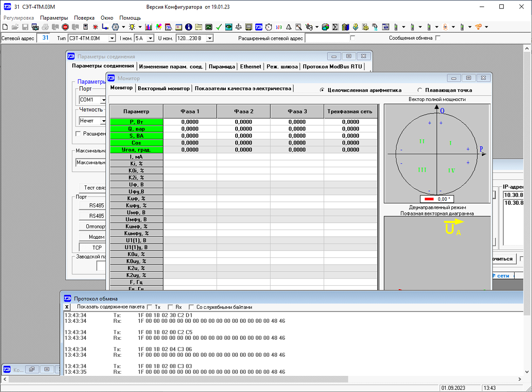The image size is (532, 392).
Task: Click the green checkmark toolbar icon
Action: 219,27
